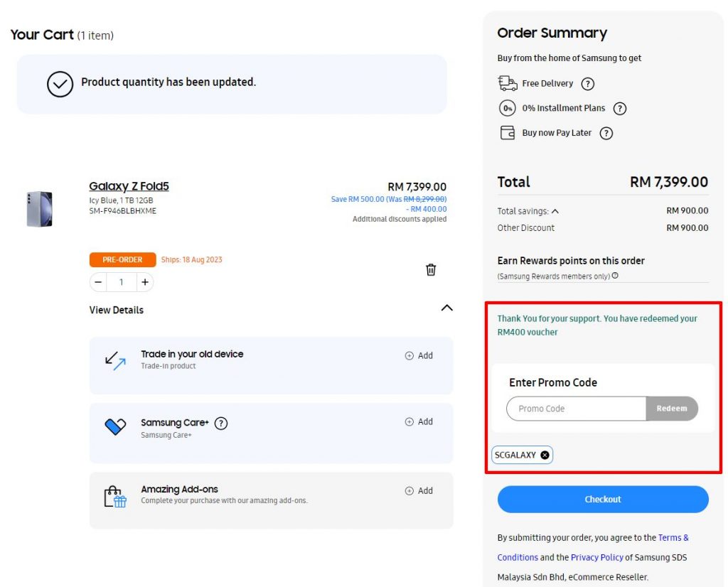The height and width of the screenshot is (587, 728).
Task: Focus the Promo Code input field
Action: 576,409
